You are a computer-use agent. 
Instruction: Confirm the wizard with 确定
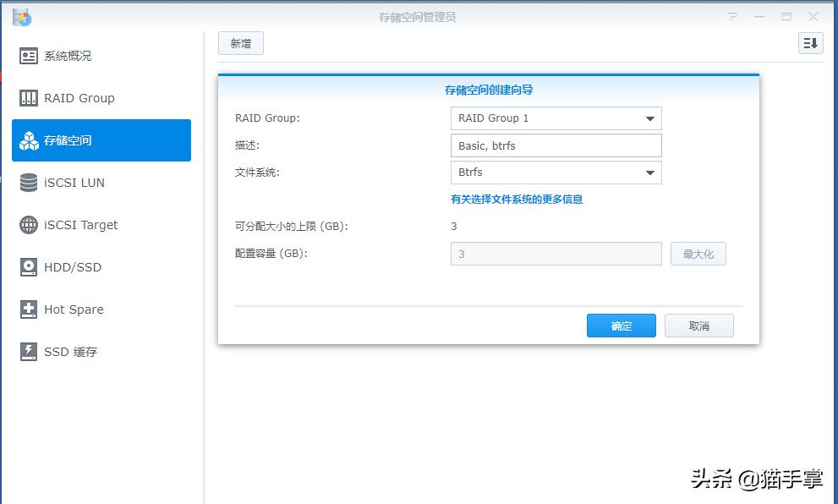point(621,325)
